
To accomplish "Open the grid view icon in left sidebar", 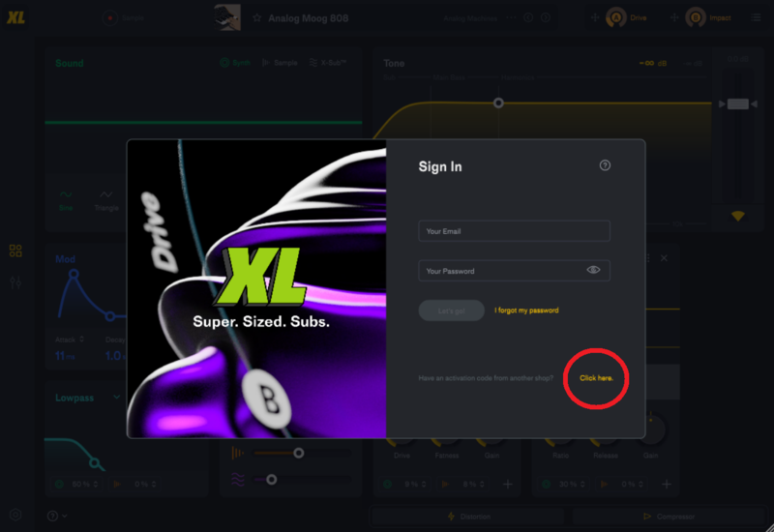I will click(x=15, y=251).
